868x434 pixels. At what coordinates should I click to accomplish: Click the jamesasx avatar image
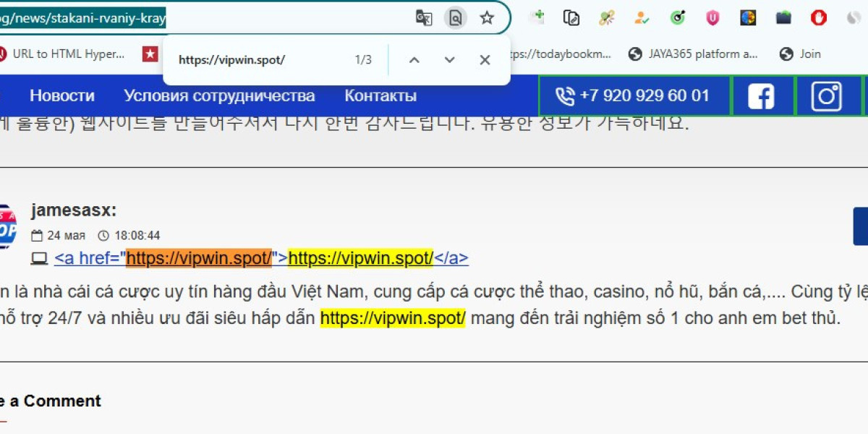[7, 226]
